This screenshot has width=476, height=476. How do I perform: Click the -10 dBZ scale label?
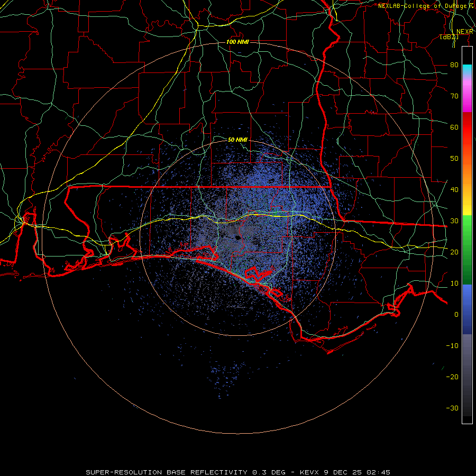(452, 345)
